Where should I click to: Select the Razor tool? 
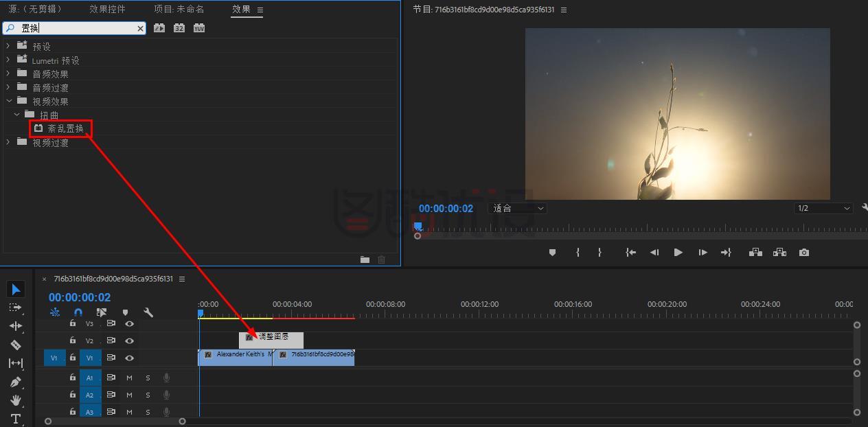pyautogui.click(x=16, y=345)
